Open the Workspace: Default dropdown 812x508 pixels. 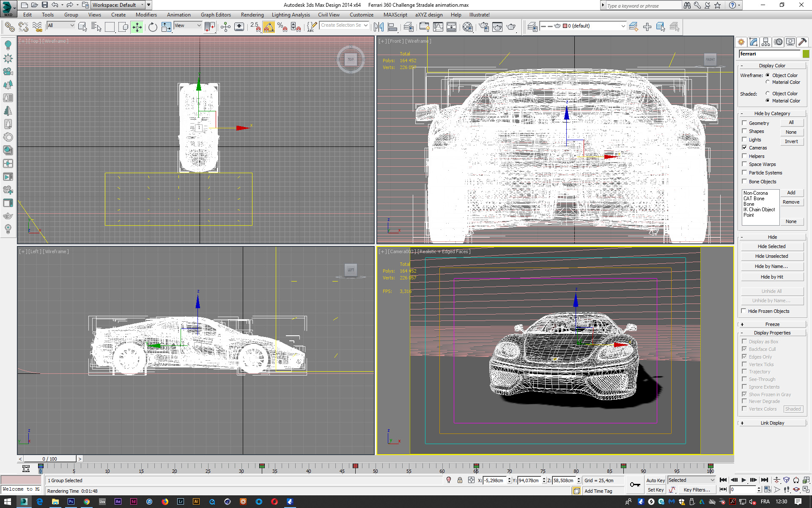tap(118, 5)
